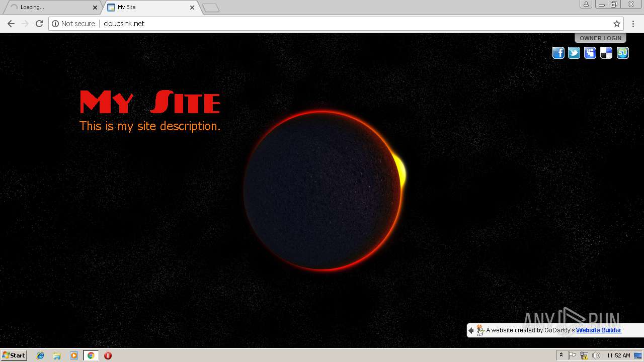644x362 pixels.
Task: Share the site on Facebook
Action: (x=558, y=53)
